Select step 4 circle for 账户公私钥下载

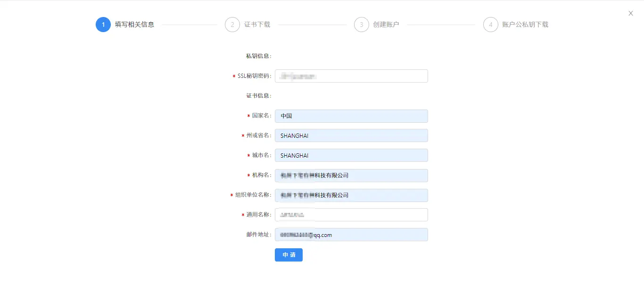491,25
